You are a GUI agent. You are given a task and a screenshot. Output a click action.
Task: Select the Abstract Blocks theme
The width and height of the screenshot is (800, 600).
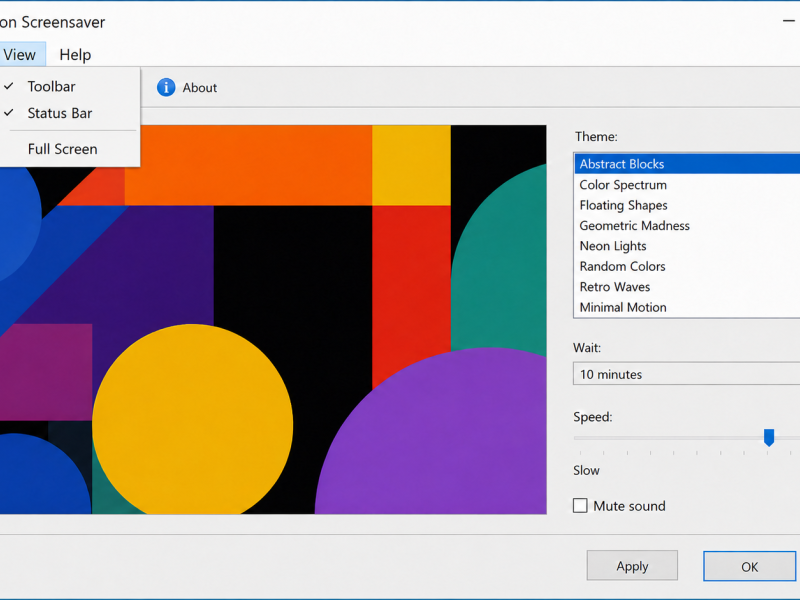[687, 164]
